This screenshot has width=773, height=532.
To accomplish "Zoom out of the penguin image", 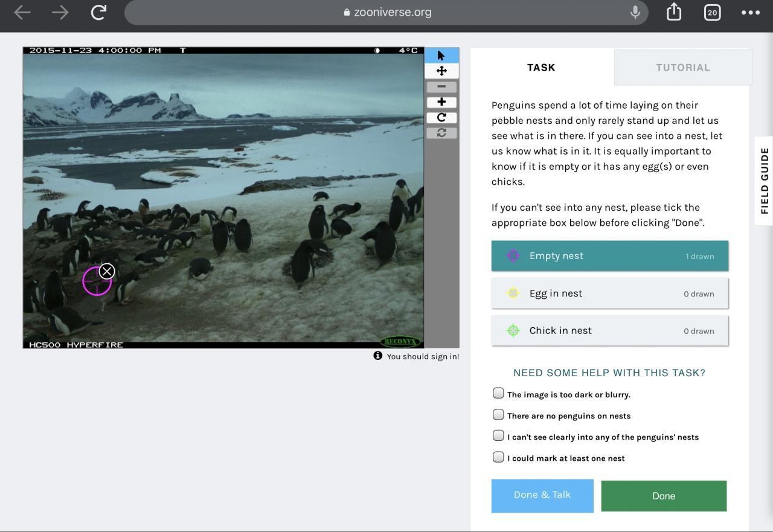I will pyautogui.click(x=441, y=87).
